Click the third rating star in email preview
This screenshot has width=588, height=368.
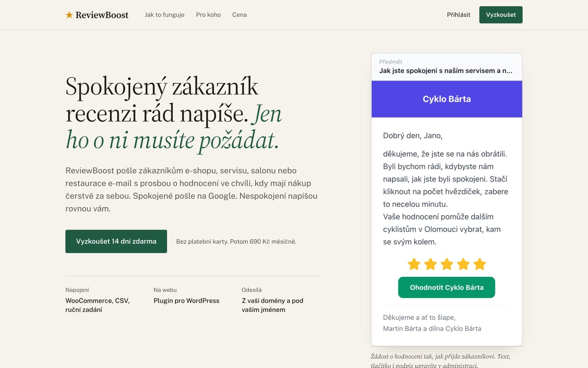coord(447,264)
